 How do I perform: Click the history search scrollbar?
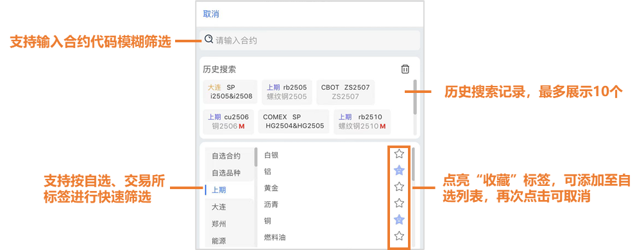[x=415, y=97]
